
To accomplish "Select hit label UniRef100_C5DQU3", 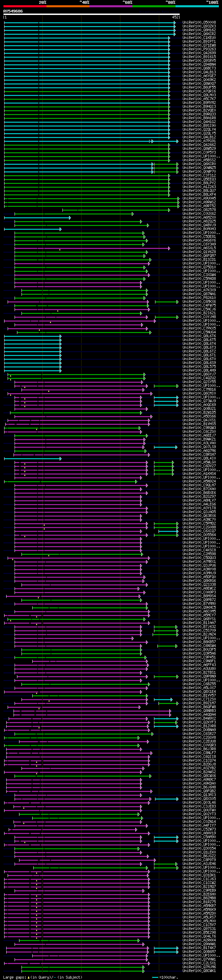I will tap(199, 558).
